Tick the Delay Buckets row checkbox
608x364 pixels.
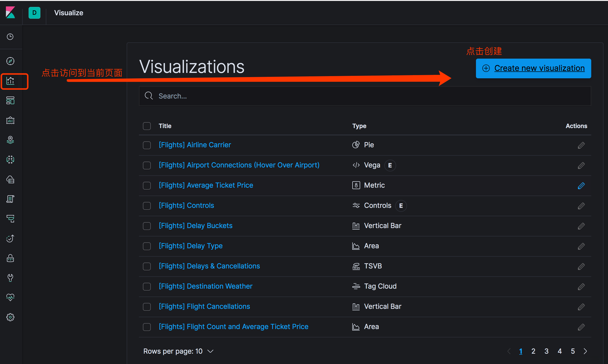pos(147,226)
